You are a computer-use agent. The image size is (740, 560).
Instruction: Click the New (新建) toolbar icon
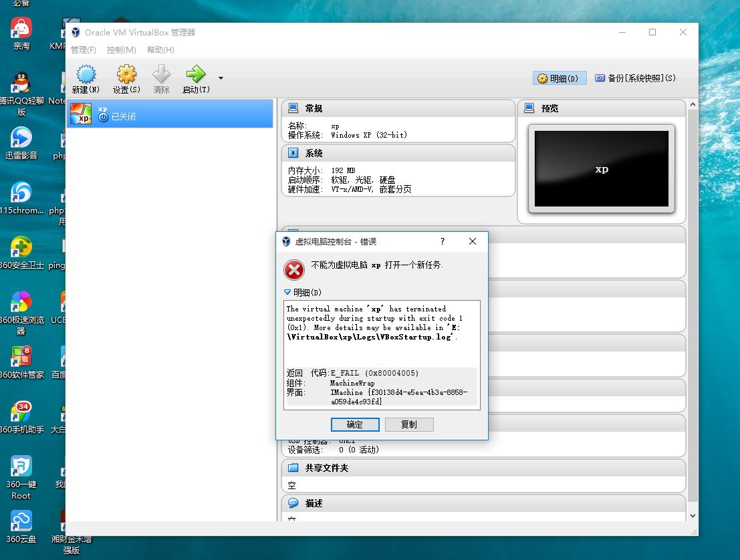[x=86, y=75]
